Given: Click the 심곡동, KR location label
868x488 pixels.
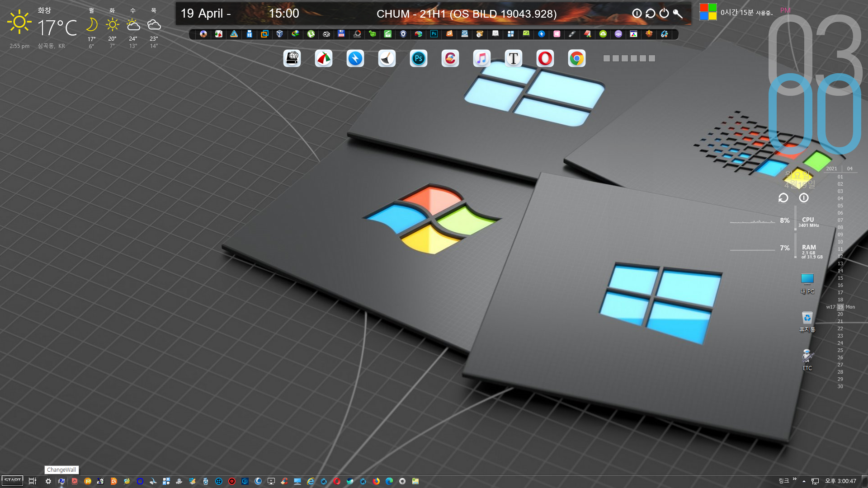Looking at the screenshot, I should point(52,46).
